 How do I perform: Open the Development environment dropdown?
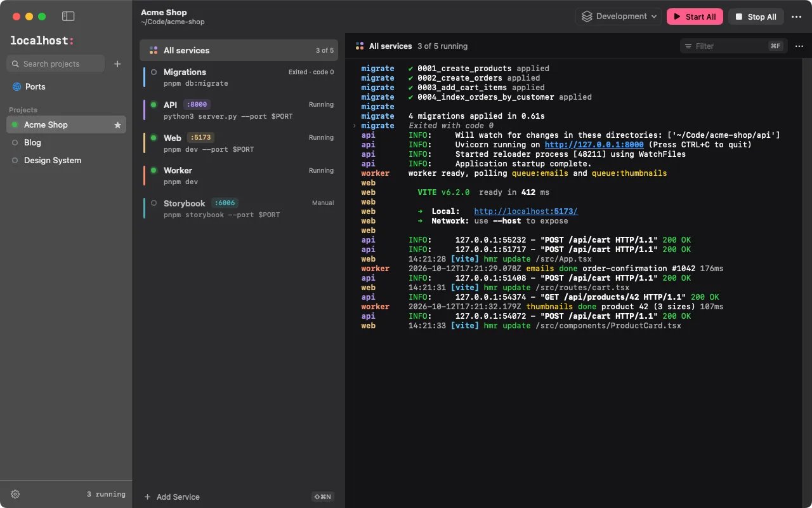tap(619, 17)
